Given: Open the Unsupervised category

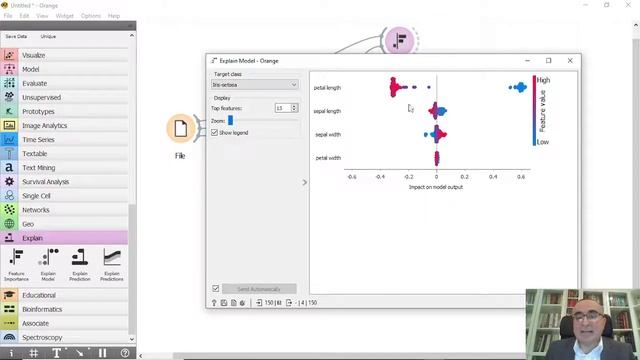Looking at the screenshot, I should coord(64,98).
